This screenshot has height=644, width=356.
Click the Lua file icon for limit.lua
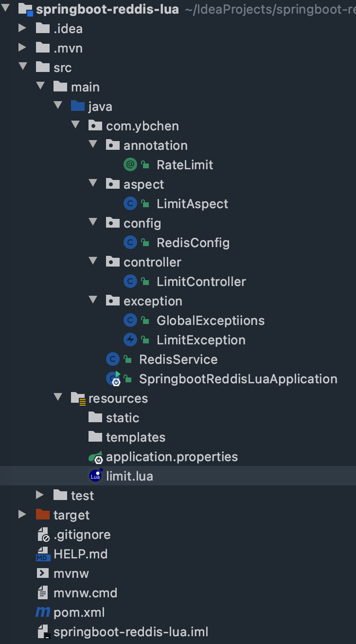click(x=95, y=476)
